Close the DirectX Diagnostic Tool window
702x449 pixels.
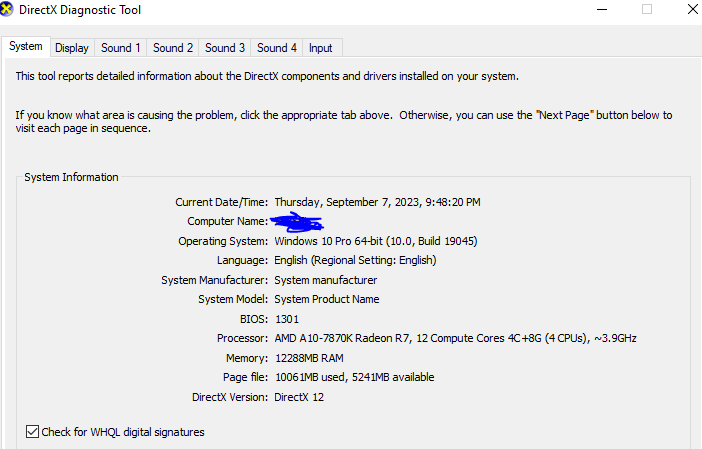tap(691, 10)
